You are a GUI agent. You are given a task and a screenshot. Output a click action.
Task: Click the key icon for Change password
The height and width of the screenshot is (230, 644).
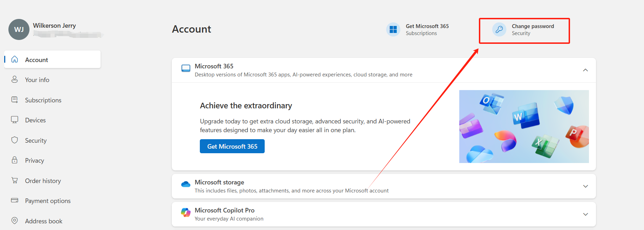point(499,29)
